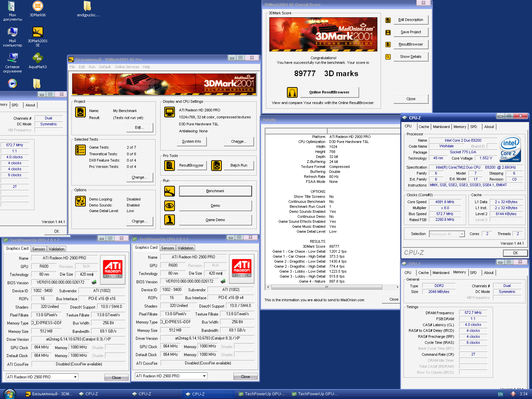This screenshot has height=399, width=532.
Task: Click Change button under Selected Tests
Action: pyautogui.click(x=140, y=178)
